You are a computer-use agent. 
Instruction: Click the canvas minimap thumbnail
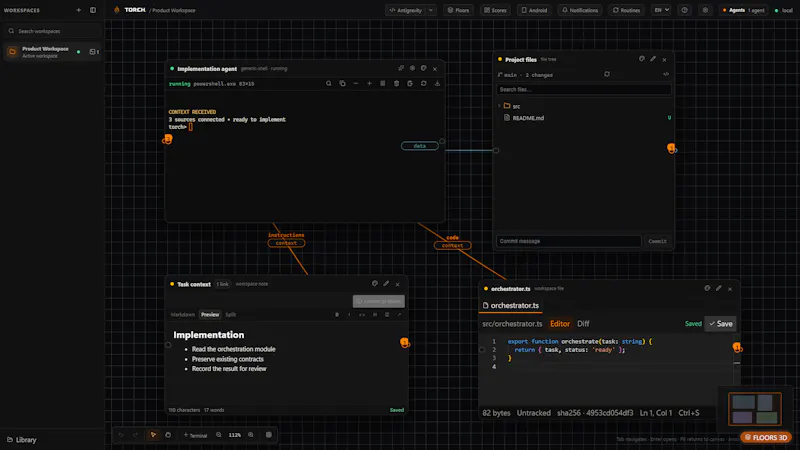(755, 409)
